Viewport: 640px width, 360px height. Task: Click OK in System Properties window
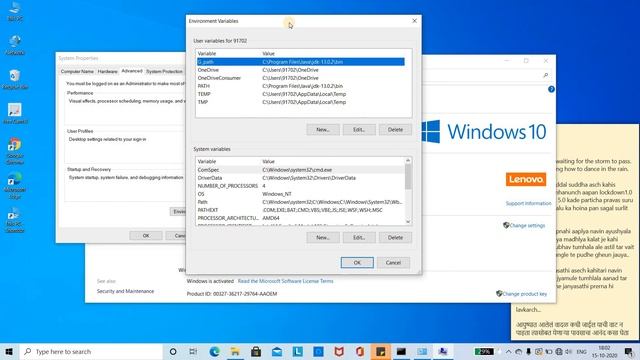point(146,236)
